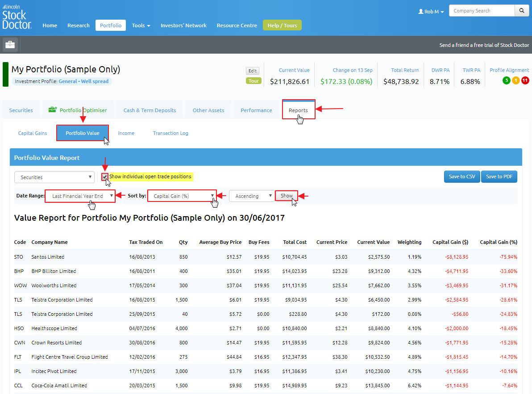The height and width of the screenshot is (394, 532).
Task: Select the Portfolio navigation item
Action: (x=111, y=25)
